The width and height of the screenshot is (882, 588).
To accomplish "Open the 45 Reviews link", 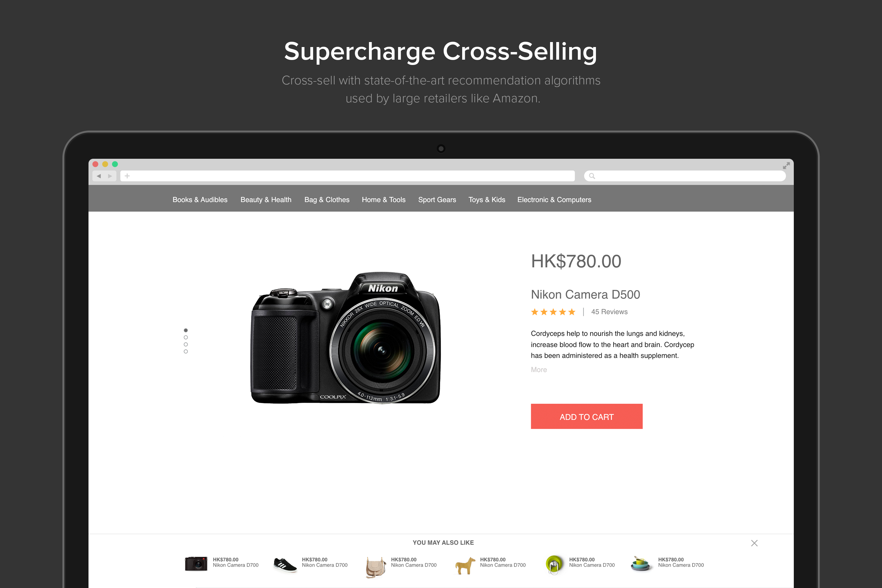I will (609, 312).
